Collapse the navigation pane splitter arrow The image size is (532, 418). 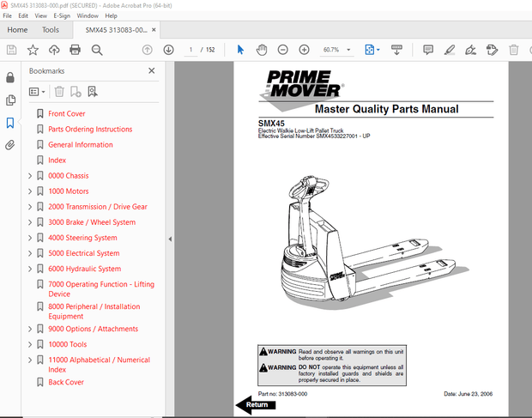170,239
